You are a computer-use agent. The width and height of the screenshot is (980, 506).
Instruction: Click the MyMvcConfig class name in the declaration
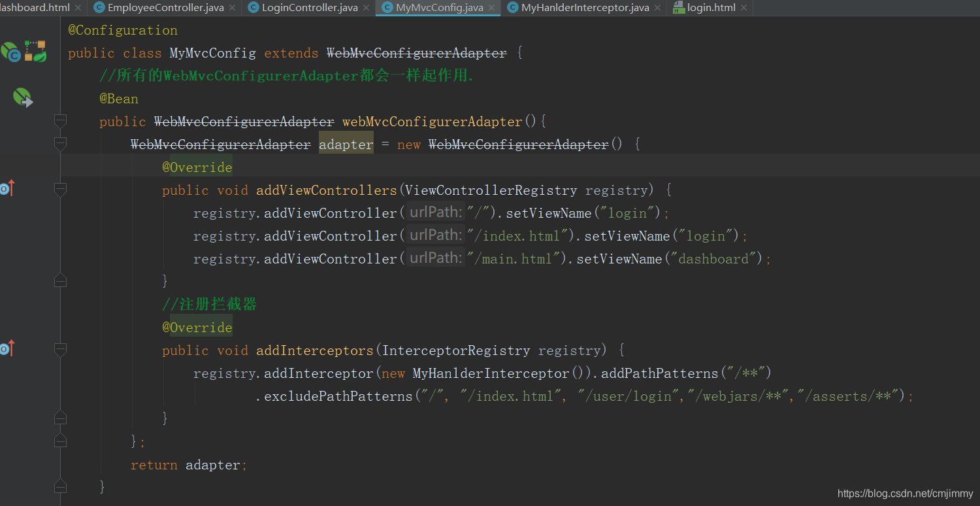pos(213,53)
